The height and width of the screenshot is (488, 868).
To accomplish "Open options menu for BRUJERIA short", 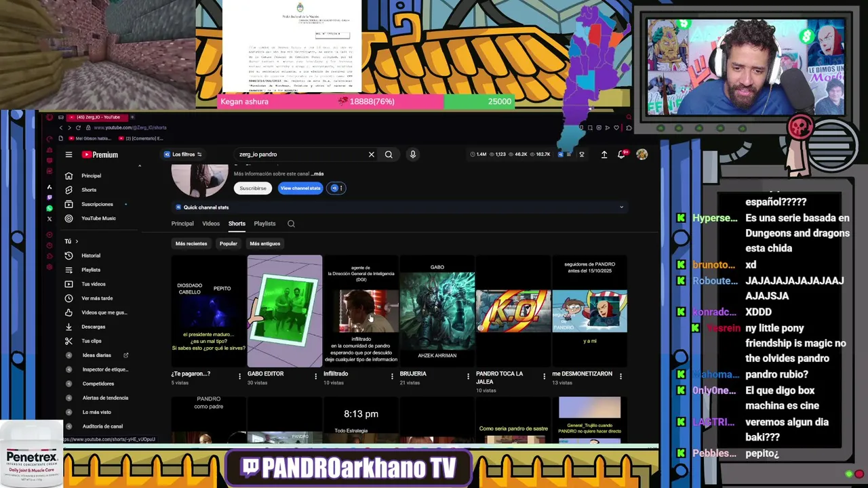I will 468,376.
